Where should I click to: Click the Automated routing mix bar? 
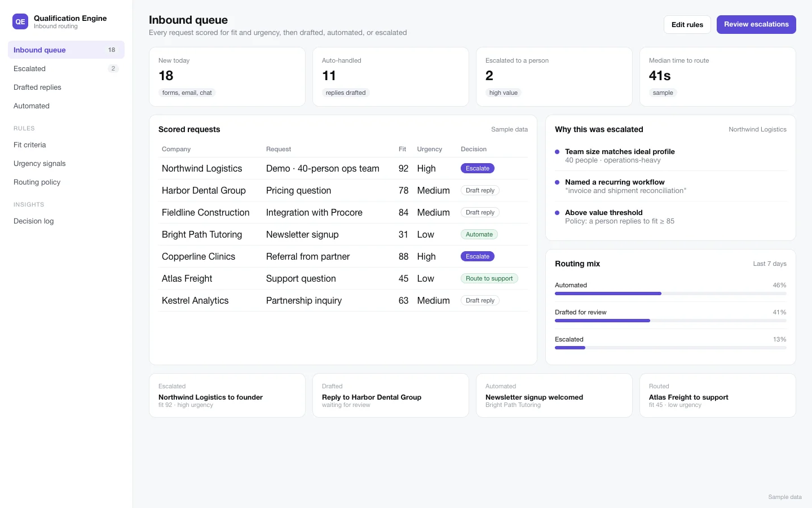coord(670,294)
